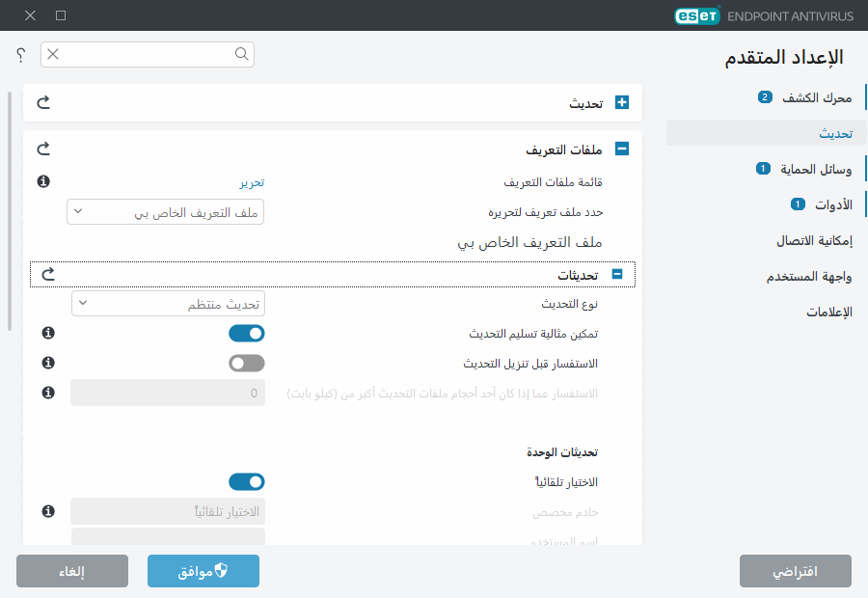
Task: Click the update size threshold input field
Action: tap(168, 393)
